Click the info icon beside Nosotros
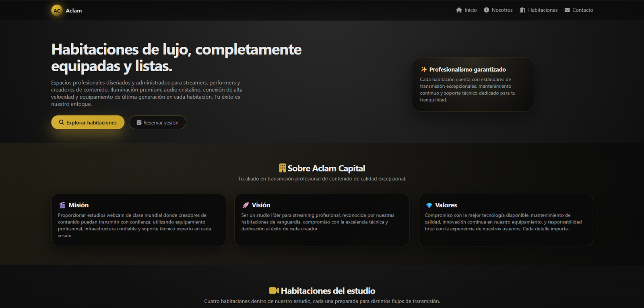Viewport: 644px width, 308px height. pyautogui.click(x=486, y=10)
